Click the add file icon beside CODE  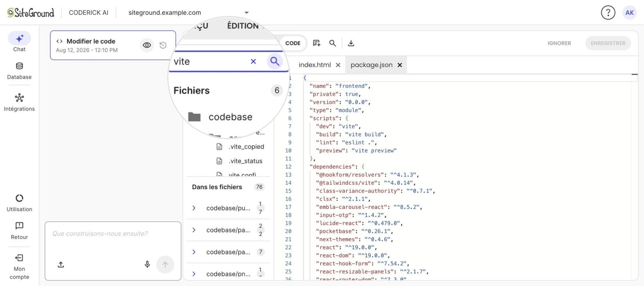click(317, 43)
